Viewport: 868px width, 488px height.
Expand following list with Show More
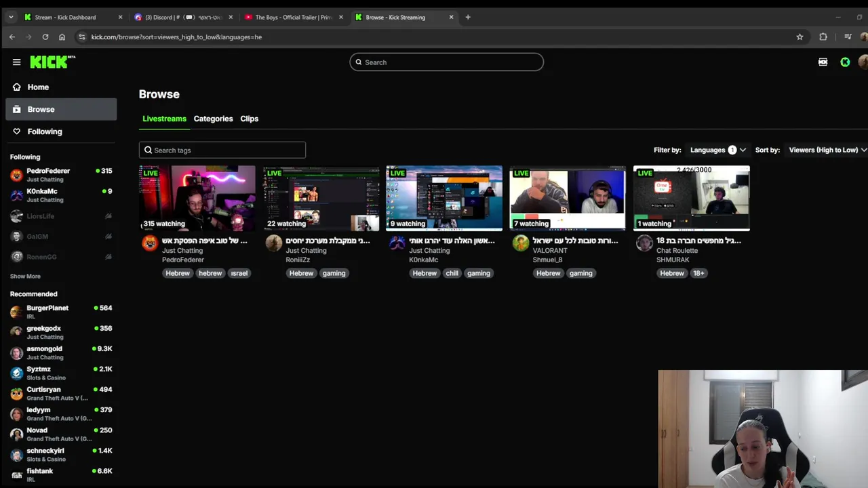tap(25, 276)
